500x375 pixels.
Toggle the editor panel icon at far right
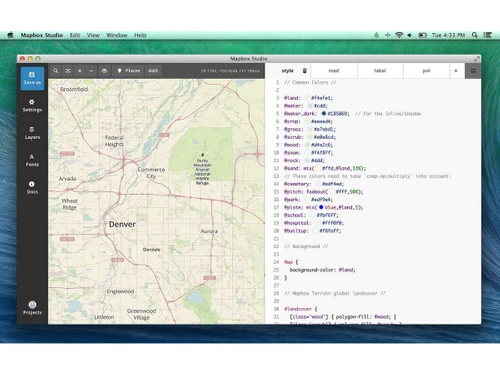[473, 71]
